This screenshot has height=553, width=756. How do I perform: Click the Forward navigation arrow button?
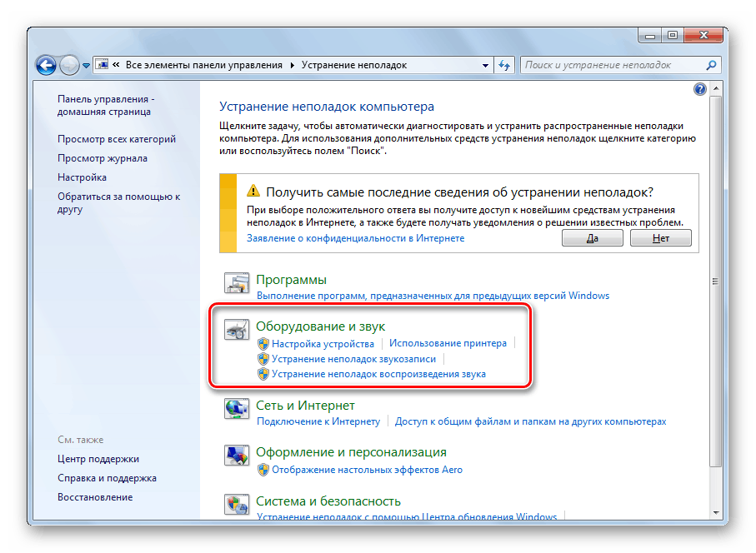tap(69, 65)
